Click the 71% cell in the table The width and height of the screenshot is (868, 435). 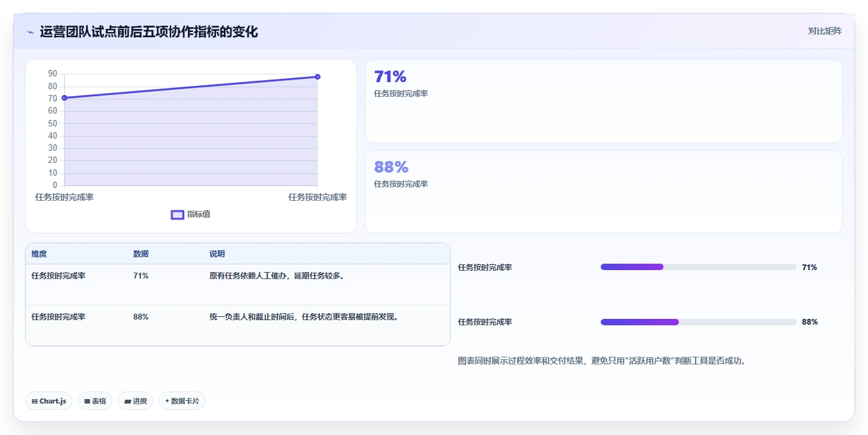point(141,276)
